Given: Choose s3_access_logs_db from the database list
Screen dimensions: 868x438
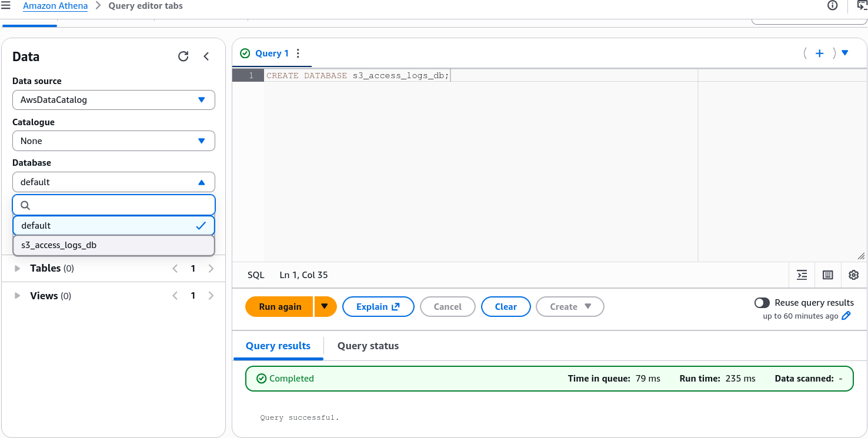Looking at the screenshot, I should tap(113, 246).
